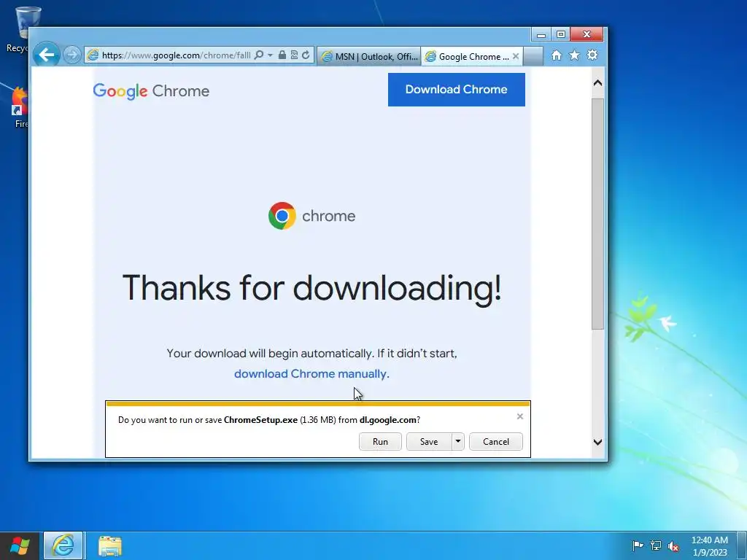
Task: Click the muted volume tray icon
Action: click(673, 545)
